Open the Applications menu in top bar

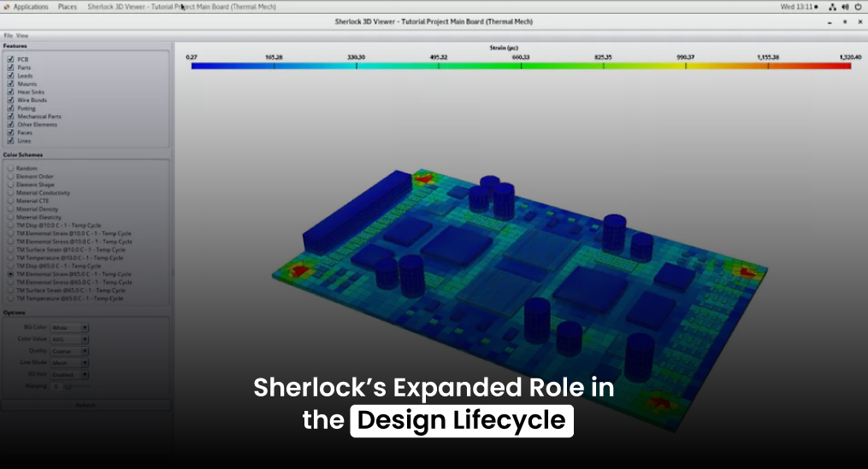tap(31, 7)
